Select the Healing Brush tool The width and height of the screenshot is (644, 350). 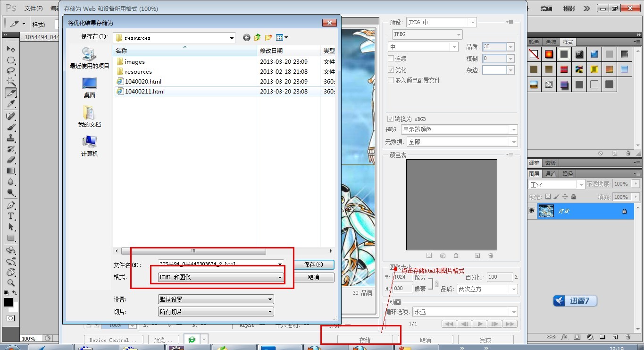coord(11,116)
